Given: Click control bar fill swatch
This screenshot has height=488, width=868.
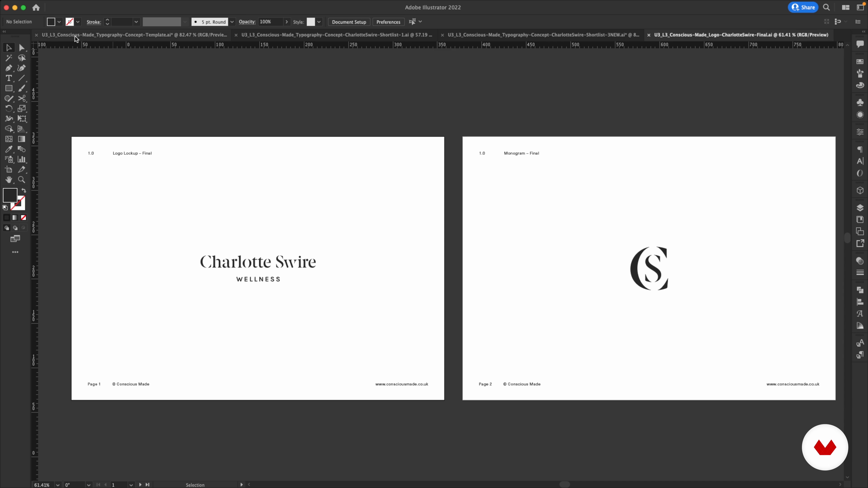Looking at the screenshot, I should pyautogui.click(x=51, y=22).
